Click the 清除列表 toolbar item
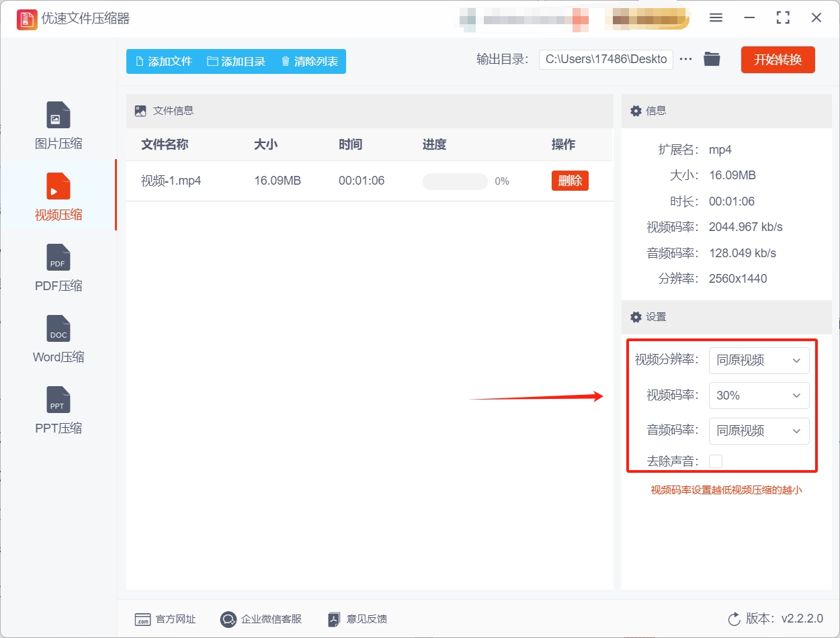This screenshot has width=840, height=638. pos(309,60)
